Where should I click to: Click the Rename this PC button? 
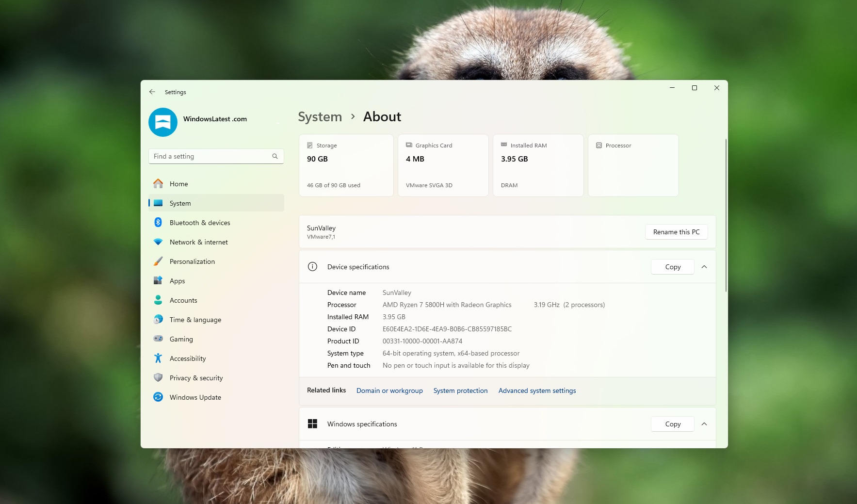pos(676,232)
